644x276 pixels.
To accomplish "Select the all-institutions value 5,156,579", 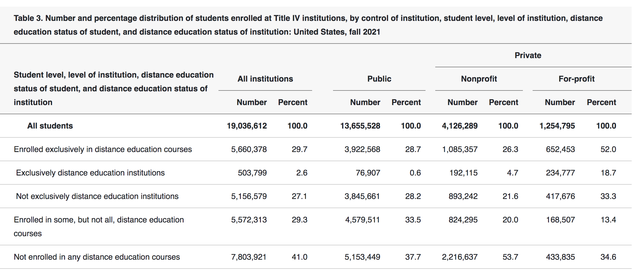I will pos(249,196).
